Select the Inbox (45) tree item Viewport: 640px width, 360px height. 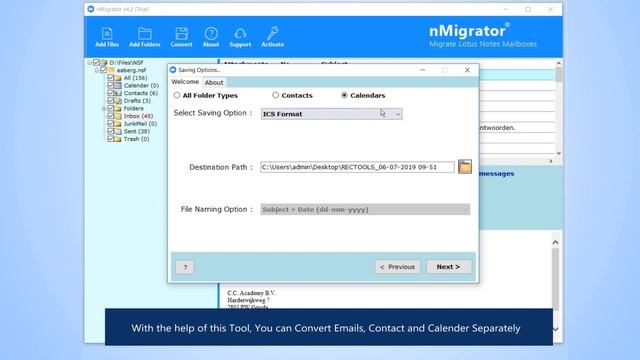[138, 116]
